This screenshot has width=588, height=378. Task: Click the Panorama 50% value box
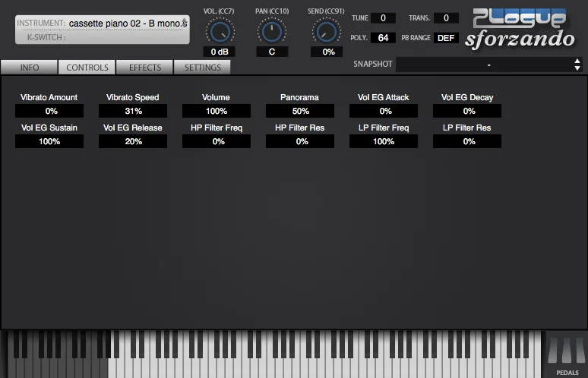300,111
